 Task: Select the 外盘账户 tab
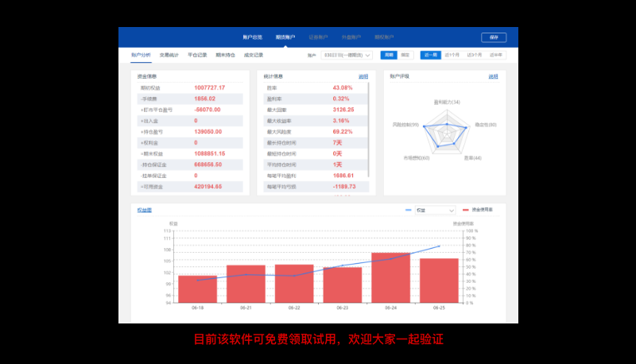pos(351,37)
